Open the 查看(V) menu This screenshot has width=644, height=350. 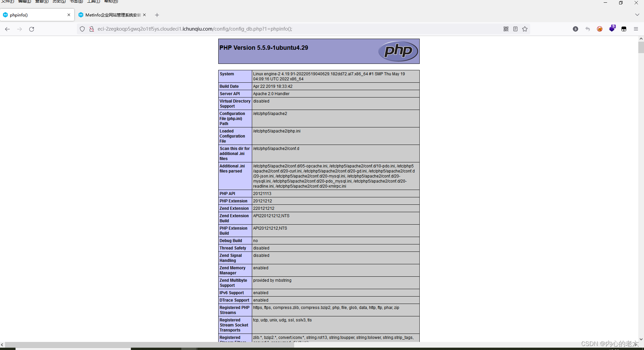[x=42, y=1]
